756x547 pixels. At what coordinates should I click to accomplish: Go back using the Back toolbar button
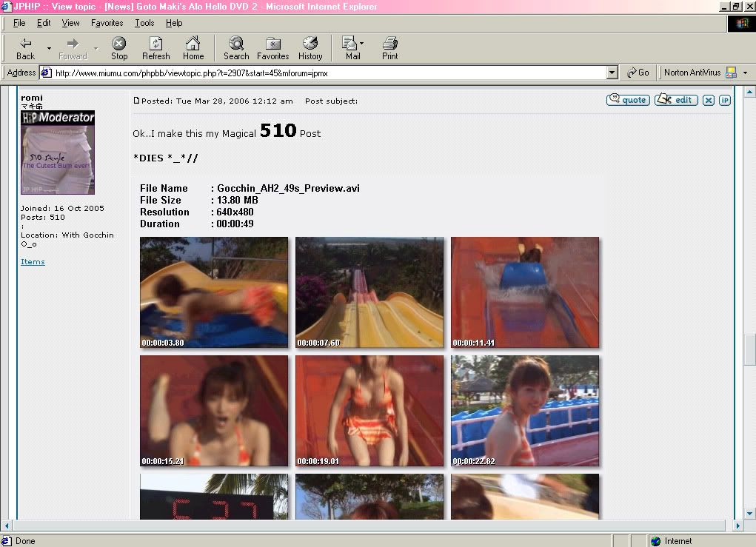(x=26, y=49)
